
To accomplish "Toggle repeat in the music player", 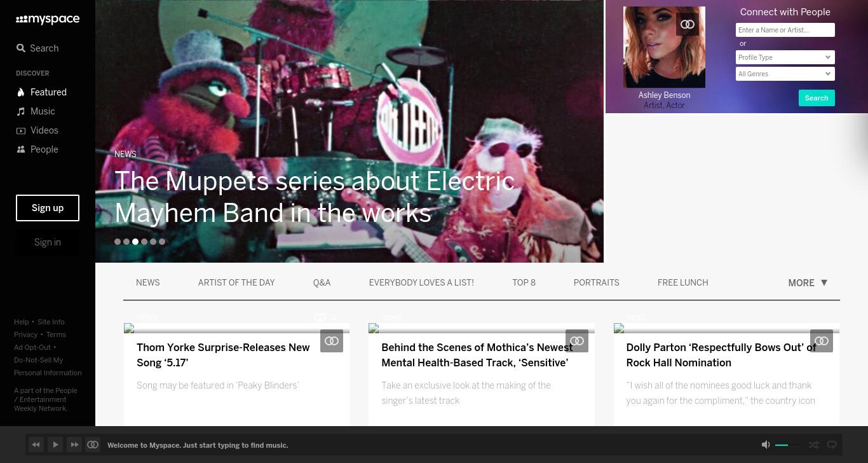I will 832,445.
